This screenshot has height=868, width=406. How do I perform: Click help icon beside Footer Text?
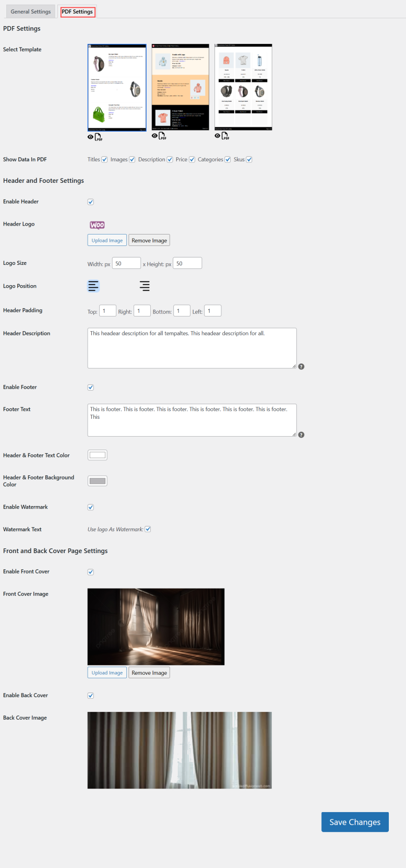301,435
